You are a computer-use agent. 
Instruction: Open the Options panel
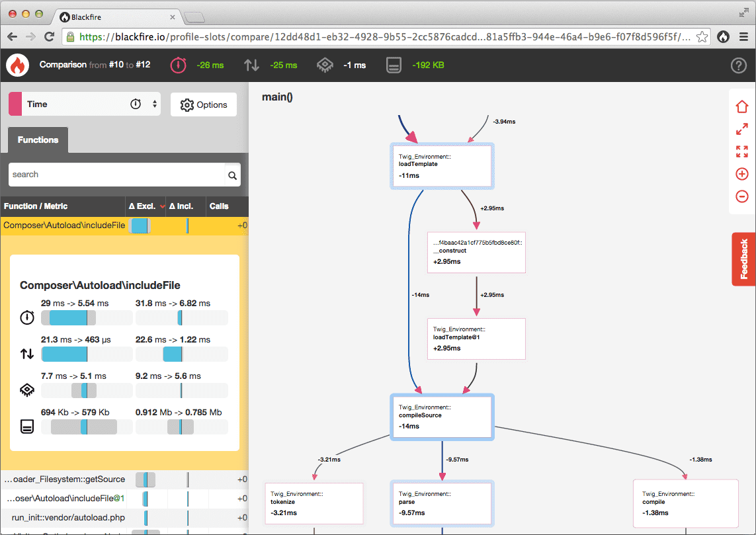click(x=204, y=104)
